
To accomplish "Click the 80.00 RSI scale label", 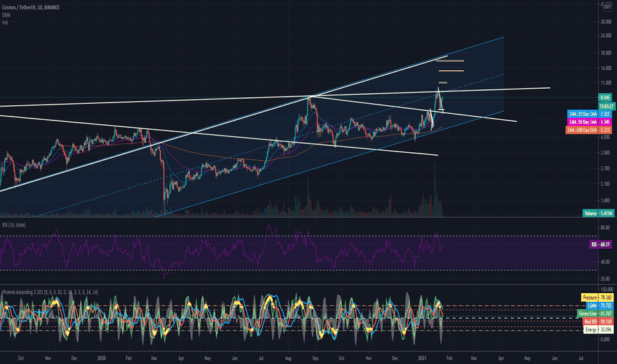I will [x=606, y=228].
